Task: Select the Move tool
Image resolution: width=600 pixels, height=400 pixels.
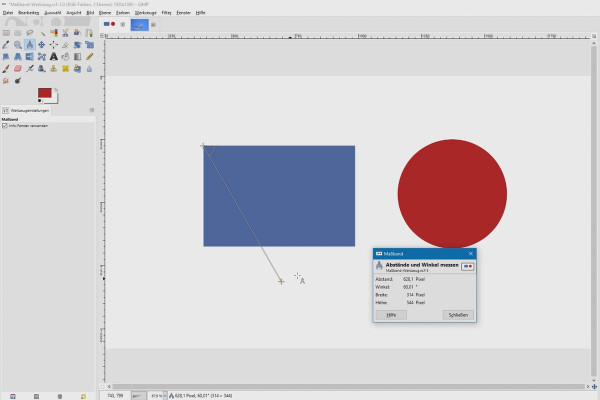Action: (x=42, y=45)
